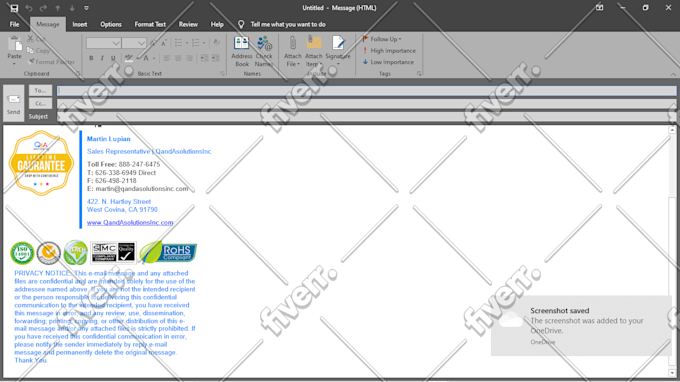The image size is (680, 382).
Task: Toggle High Importance tag
Action: pos(389,51)
